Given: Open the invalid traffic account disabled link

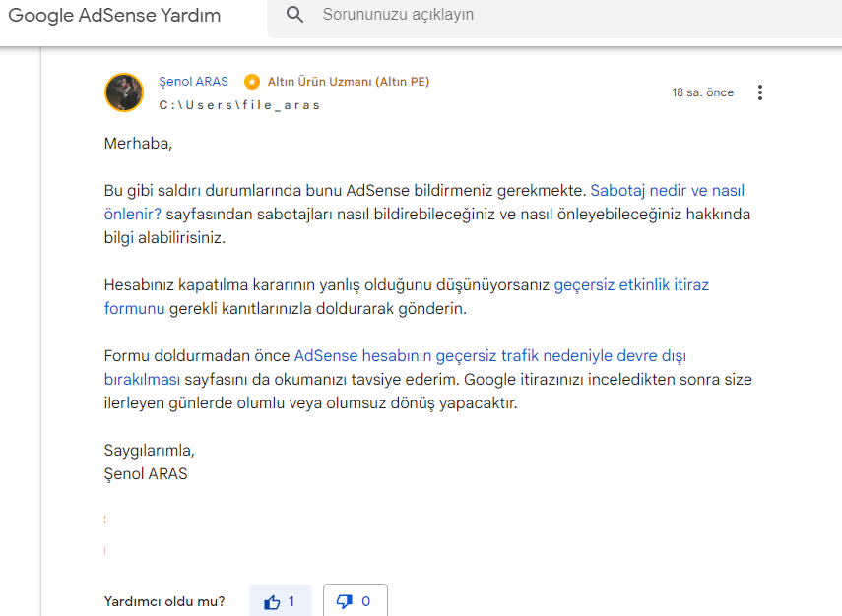Looking at the screenshot, I should click(x=489, y=356).
